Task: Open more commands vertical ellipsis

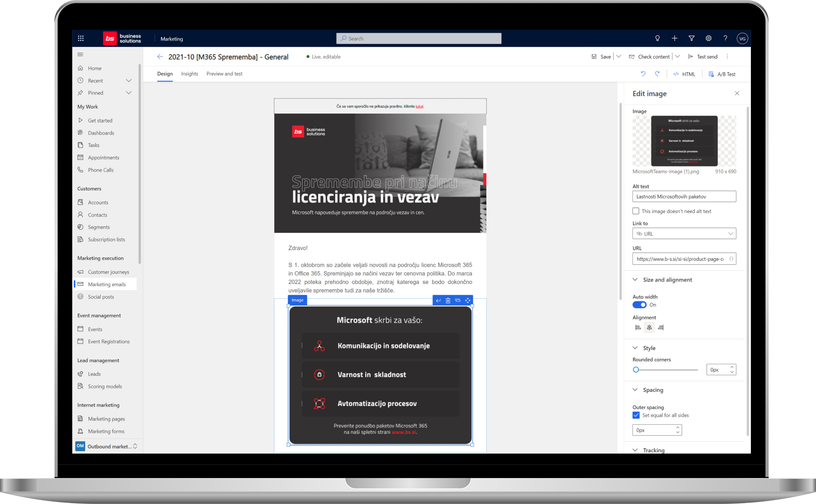Action: tap(727, 57)
